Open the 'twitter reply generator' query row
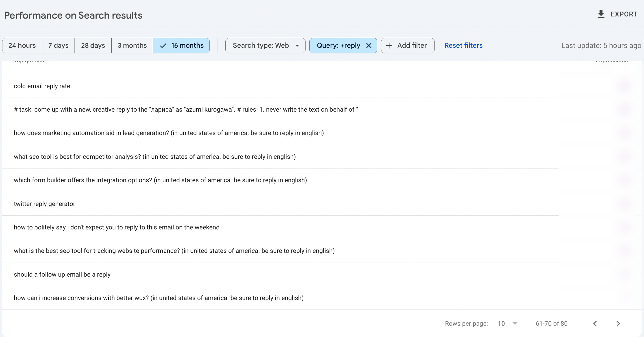 [45, 204]
